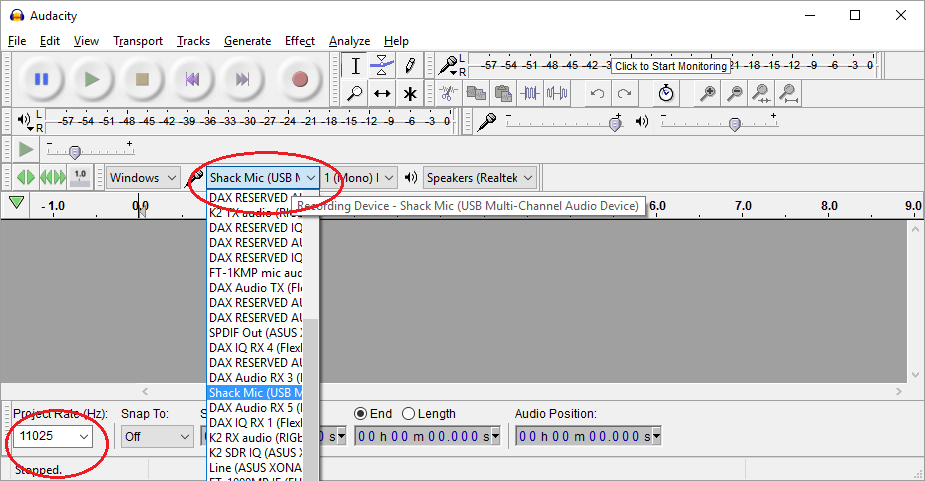Screen dimensions: 925x481
Task: Open the Project Rate 11025 dropdown
Action: pos(53,436)
